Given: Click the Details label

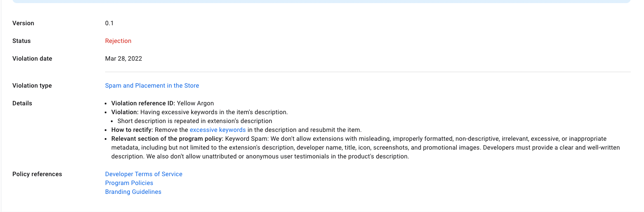Looking at the screenshot, I should (22, 103).
